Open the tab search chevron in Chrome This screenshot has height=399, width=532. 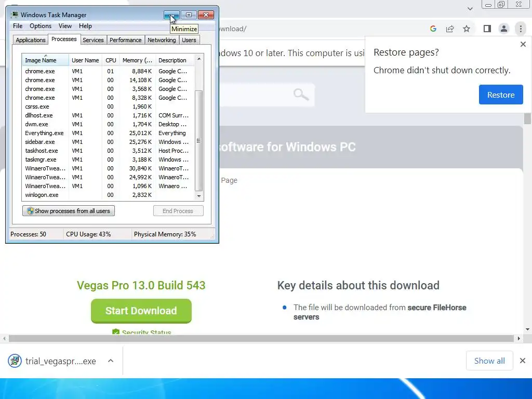point(470,9)
